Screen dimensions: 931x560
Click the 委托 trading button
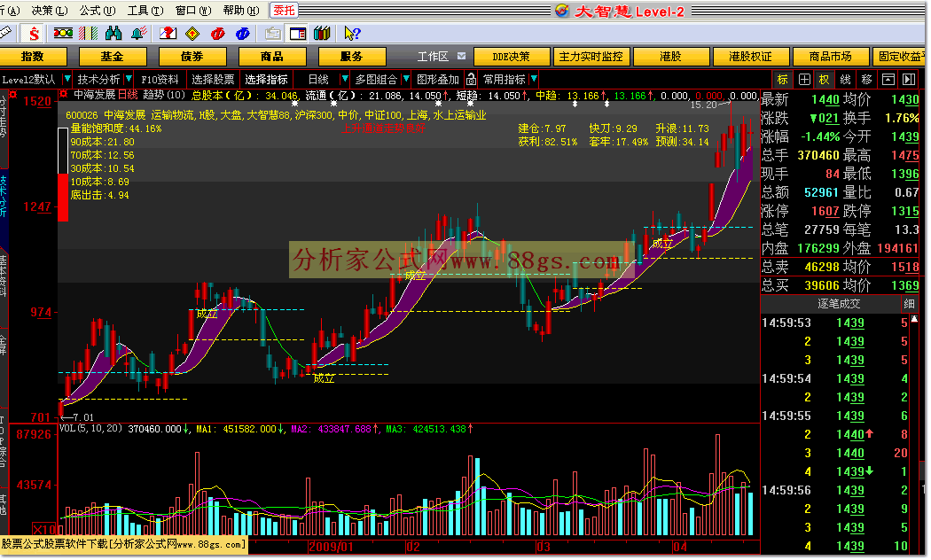point(284,10)
